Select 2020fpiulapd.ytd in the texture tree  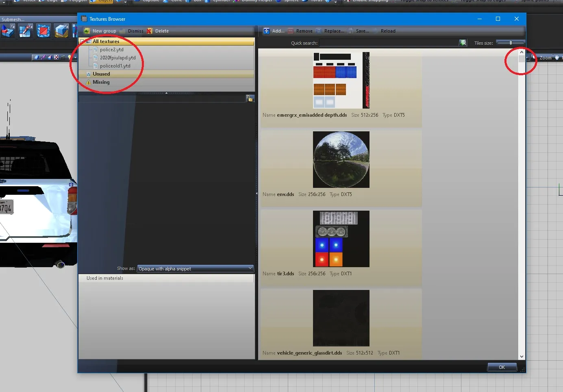point(117,58)
